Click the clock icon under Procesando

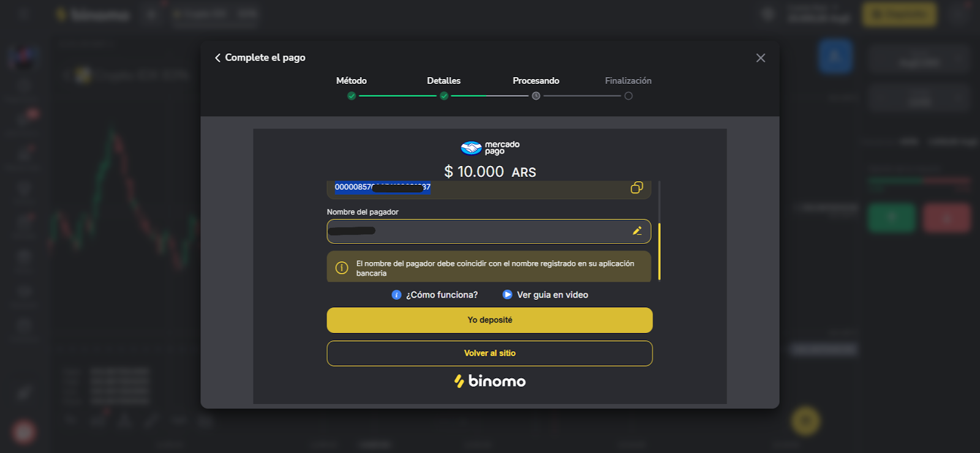pyautogui.click(x=536, y=96)
